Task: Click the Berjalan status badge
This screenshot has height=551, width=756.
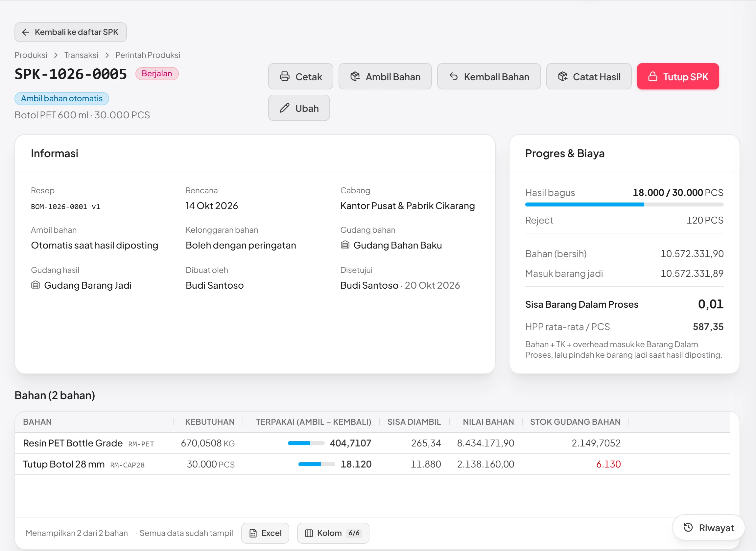Action: 157,73
